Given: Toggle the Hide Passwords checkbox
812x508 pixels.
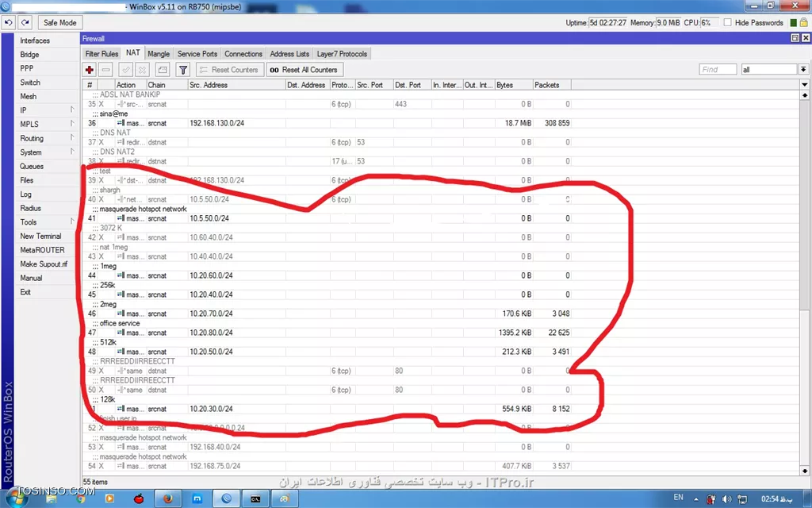Looking at the screenshot, I should (728, 23).
